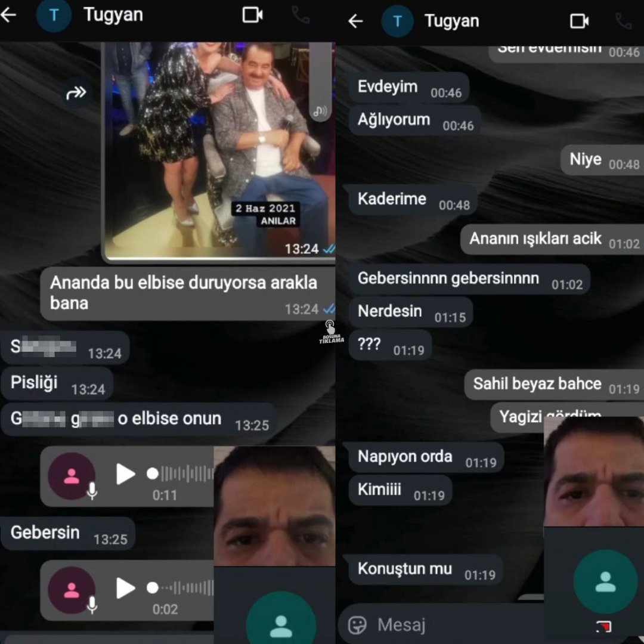
Task: Tap the back arrow on the right screen
Action: (x=356, y=20)
